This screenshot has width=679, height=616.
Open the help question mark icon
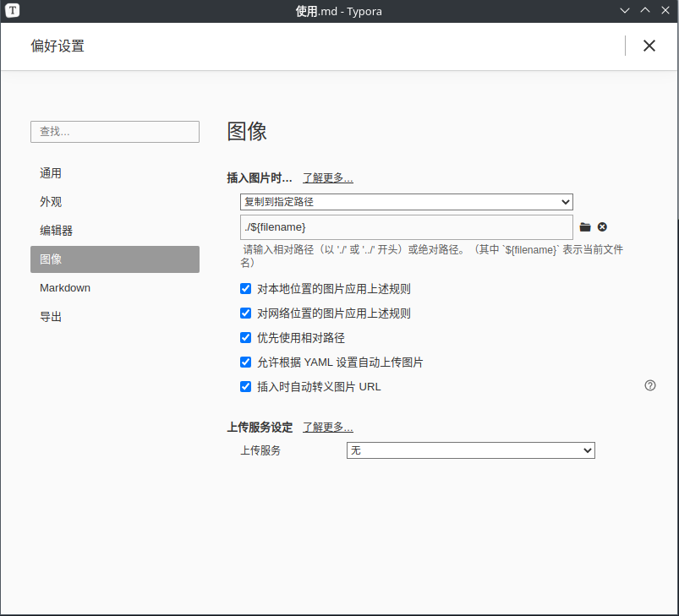tap(650, 385)
